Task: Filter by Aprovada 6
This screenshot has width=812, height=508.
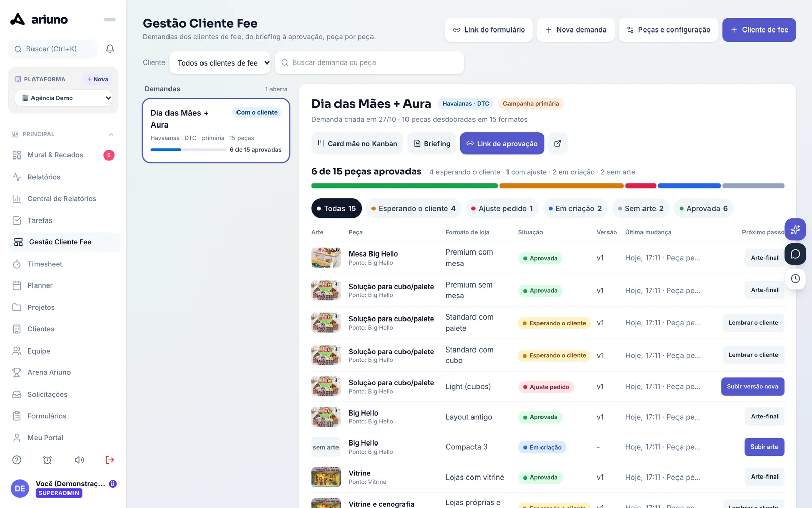Action: pyautogui.click(x=704, y=208)
